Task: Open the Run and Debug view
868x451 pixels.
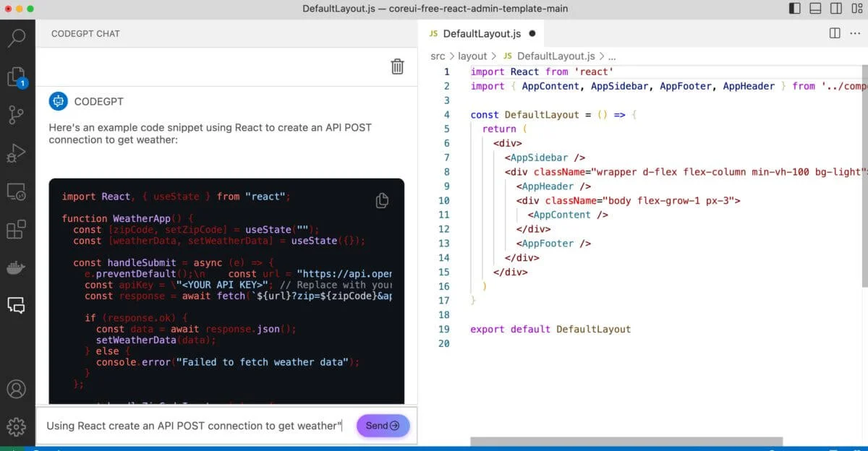Action: [x=16, y=153]
